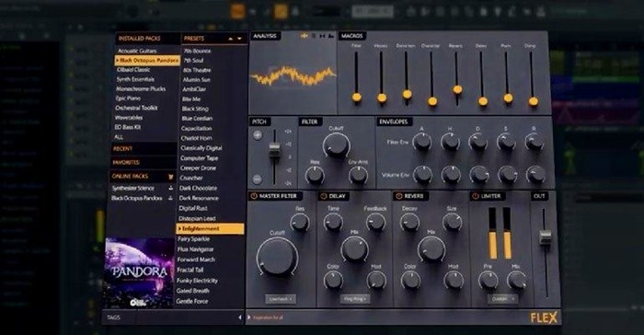Choose the Fairy Sparkle preset

pos(193,238)
